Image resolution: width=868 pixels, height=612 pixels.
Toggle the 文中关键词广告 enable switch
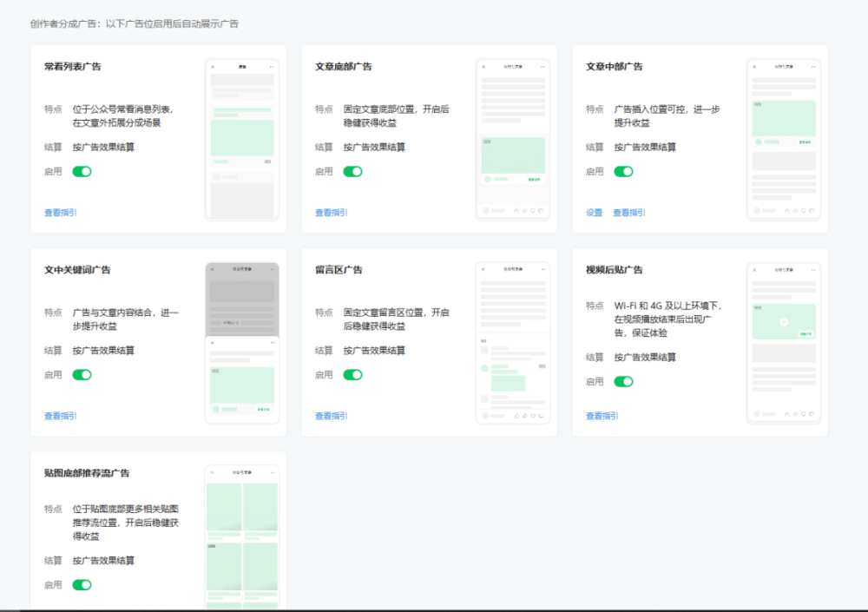[x=82, y=375]
